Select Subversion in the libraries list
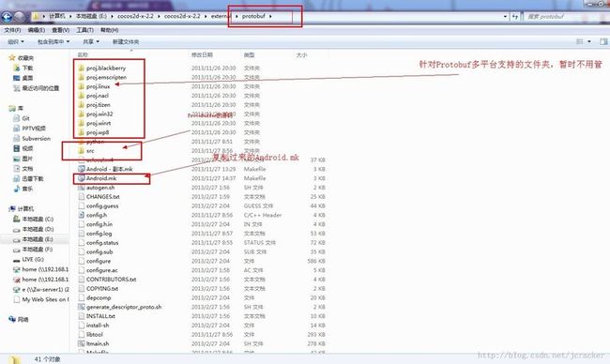The image size is (610, 364). pyautogui.click(x=37, y=139)
